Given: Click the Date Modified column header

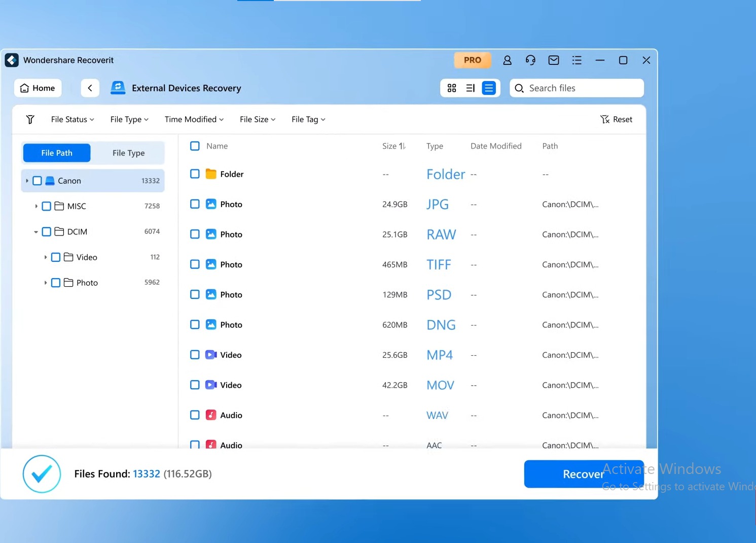Looking at the screenshot, I should (x=496, y=146).
